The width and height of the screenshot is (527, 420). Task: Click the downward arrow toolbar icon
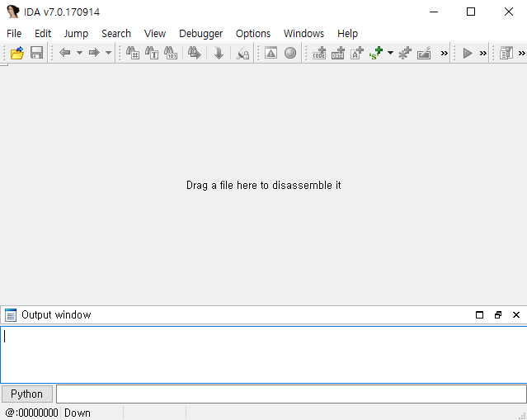(219, 53)
